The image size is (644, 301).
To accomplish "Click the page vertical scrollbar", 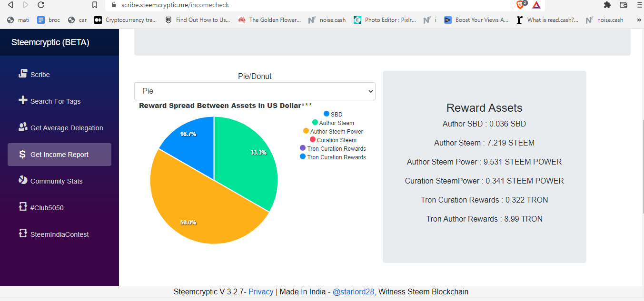I will click(x=642, y=166).
